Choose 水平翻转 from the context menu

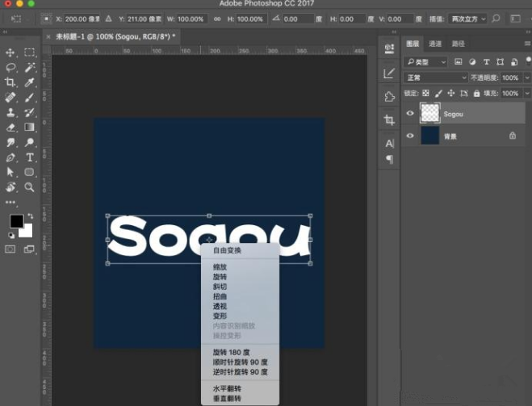227,389
